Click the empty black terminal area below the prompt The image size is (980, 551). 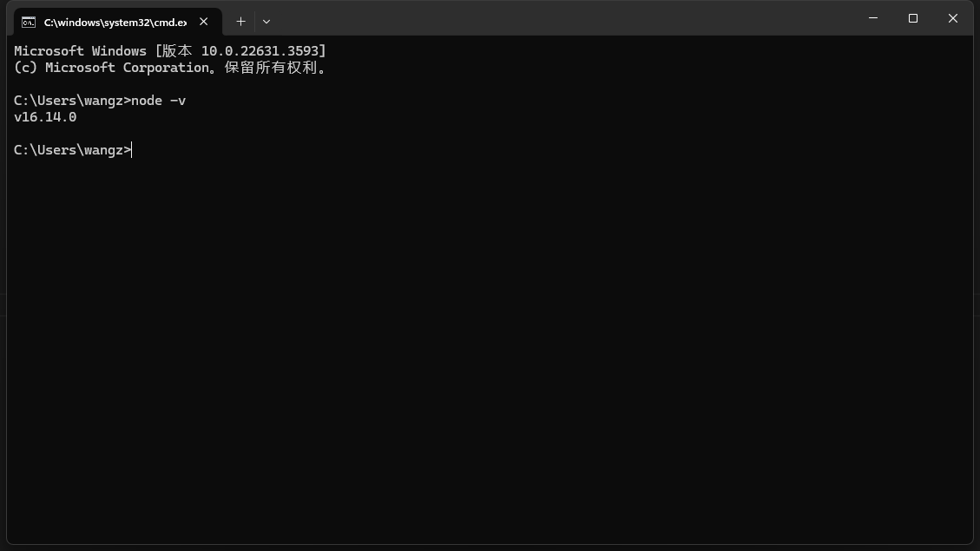pos(490,350)
